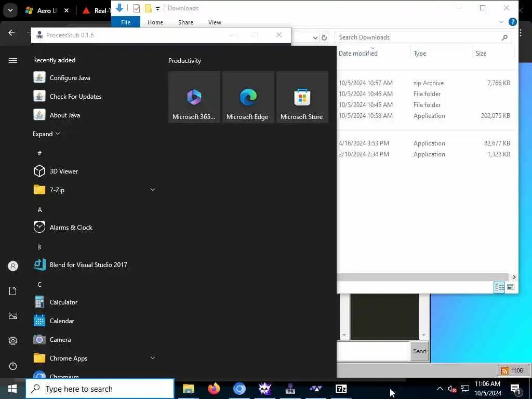Click the message input field beside Send

coord(373,351)
